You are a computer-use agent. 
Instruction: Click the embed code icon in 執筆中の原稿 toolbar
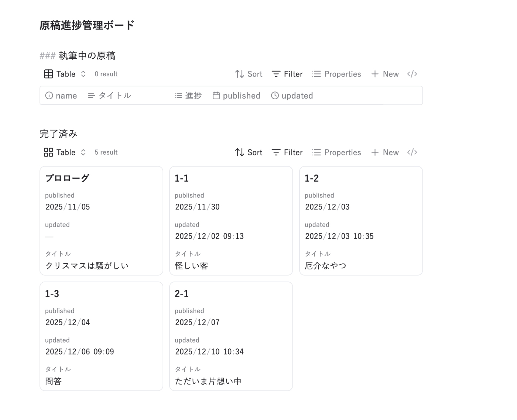[x=412, y=74]
